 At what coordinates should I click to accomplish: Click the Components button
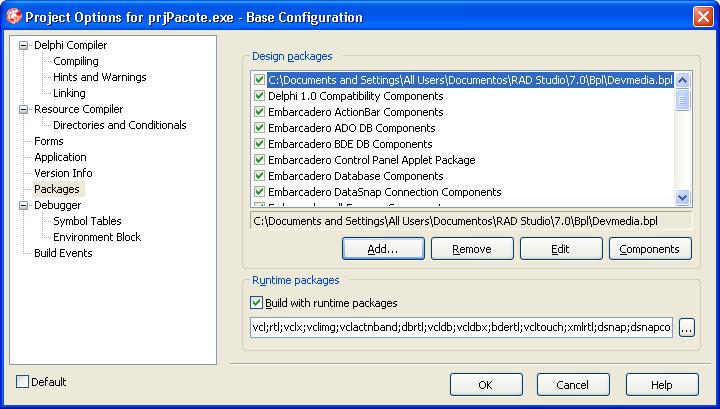[x=649, y=249]
